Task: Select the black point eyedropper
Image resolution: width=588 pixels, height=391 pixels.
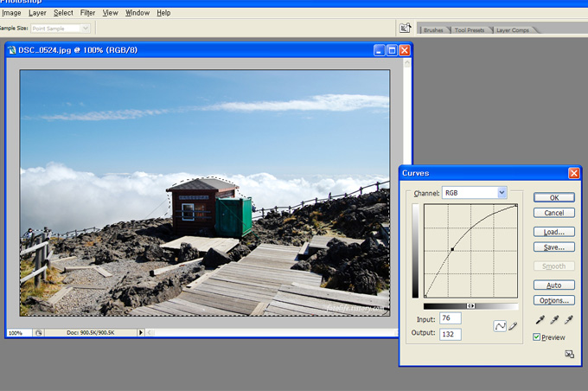Action: [540, 320]
